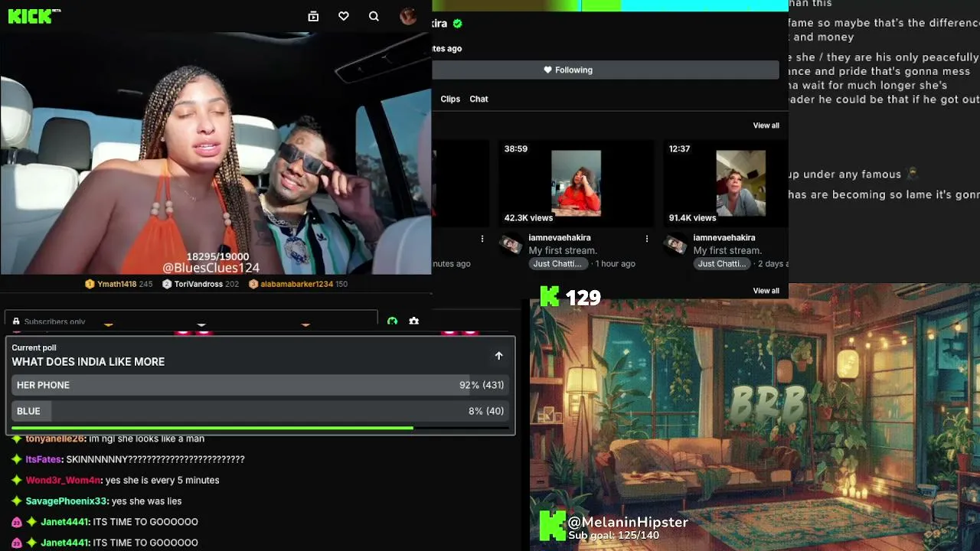Open the three-dot menu left of the 38:59 video
980x551 pixels.
(482, 239)
